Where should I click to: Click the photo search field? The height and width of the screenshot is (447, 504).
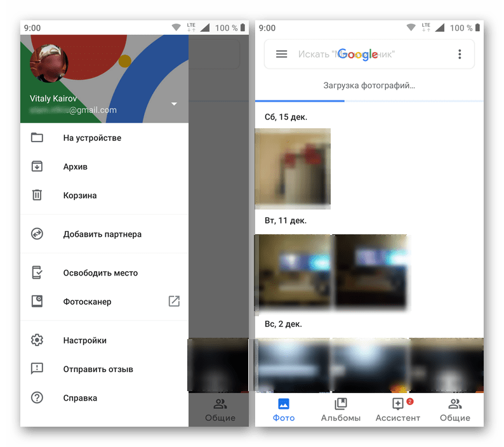coord(369,54)
